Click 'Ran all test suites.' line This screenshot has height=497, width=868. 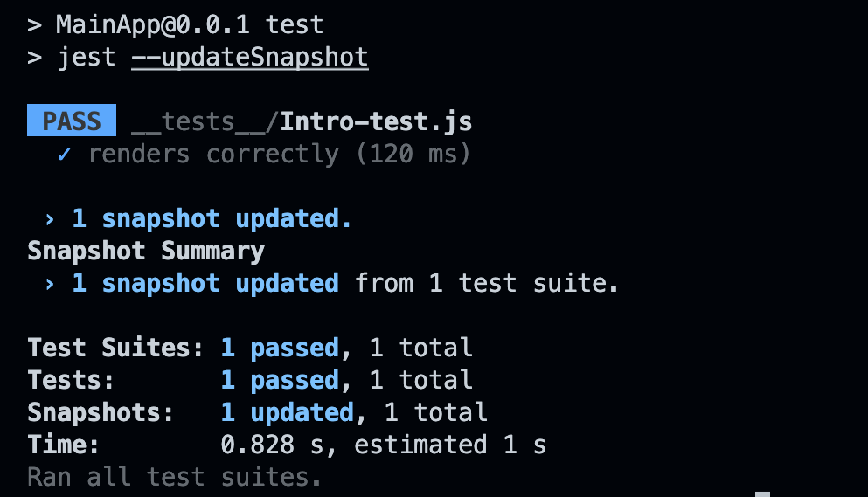[174, 477]
